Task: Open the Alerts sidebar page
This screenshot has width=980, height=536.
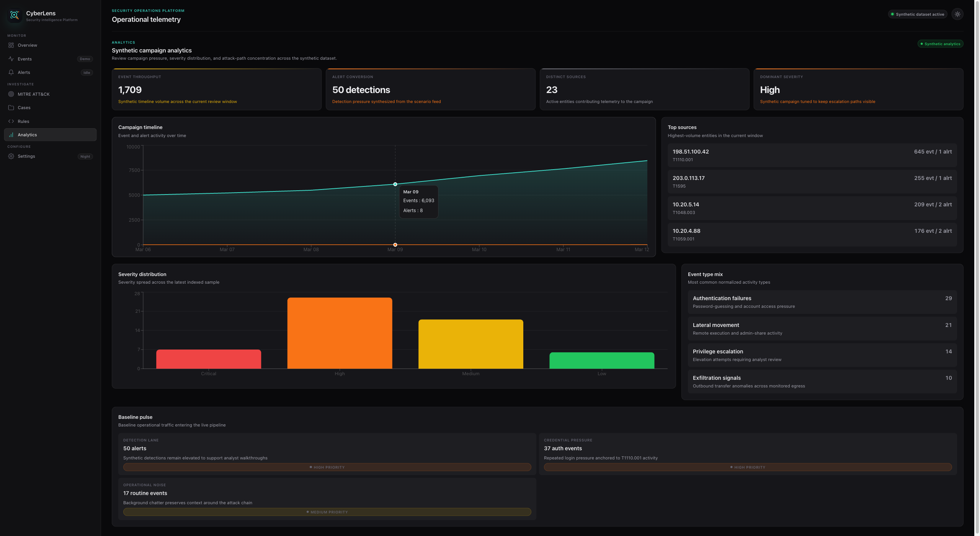Action: pyautogui.click(x=24, y=72)
